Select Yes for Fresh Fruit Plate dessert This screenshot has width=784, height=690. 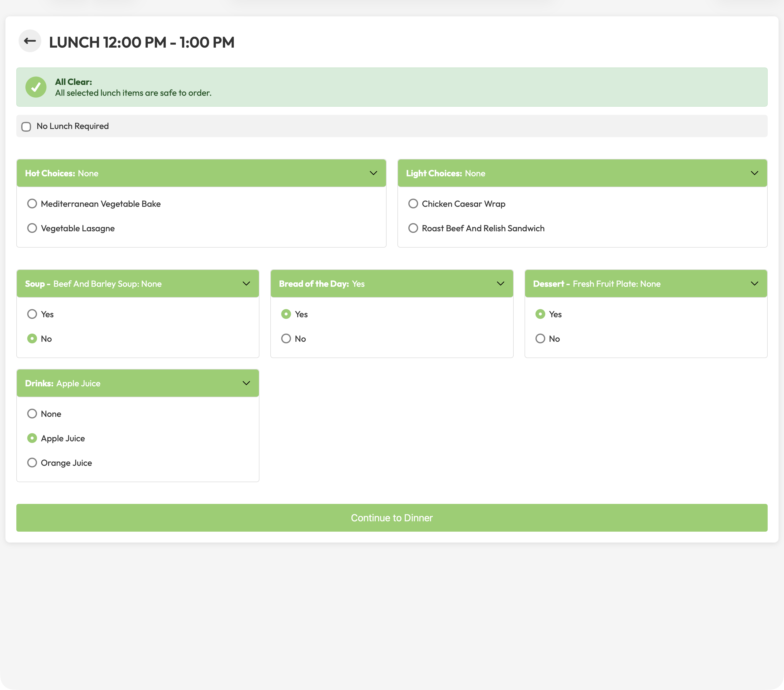click(540, 314)
